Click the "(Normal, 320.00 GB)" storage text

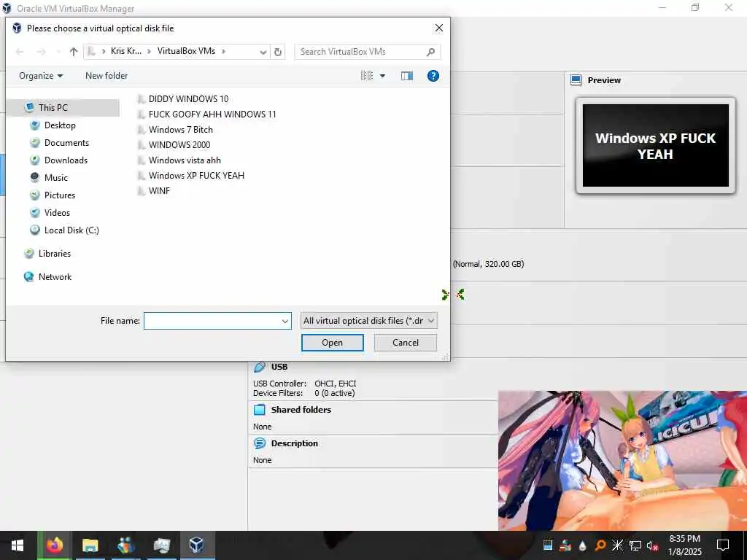488,264
